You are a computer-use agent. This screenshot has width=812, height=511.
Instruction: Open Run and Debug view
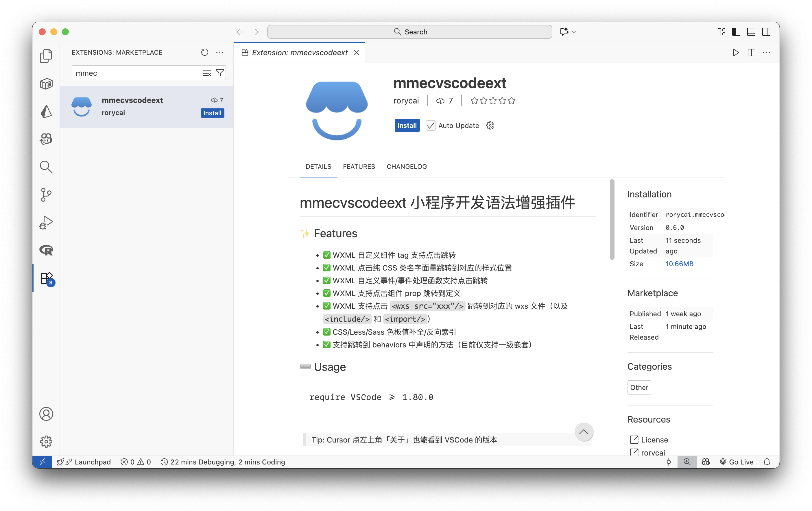point(46,223)
